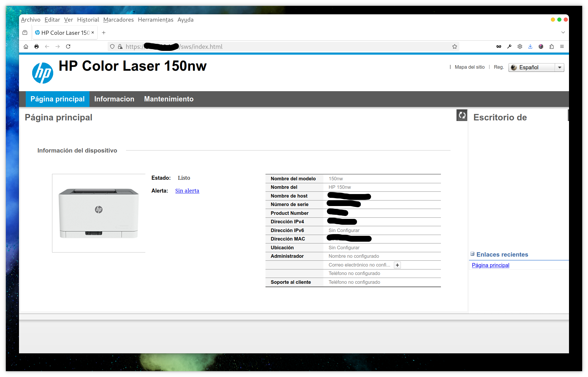Open the Marcadores menu
Viewport: 588px width, 377px height.
coord(118,20)
